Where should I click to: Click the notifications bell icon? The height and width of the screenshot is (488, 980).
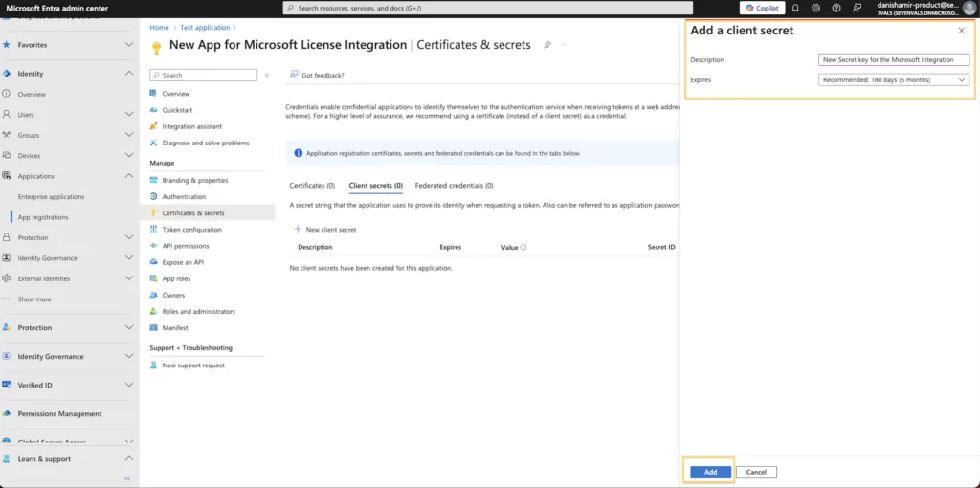[x=794, y=8]
